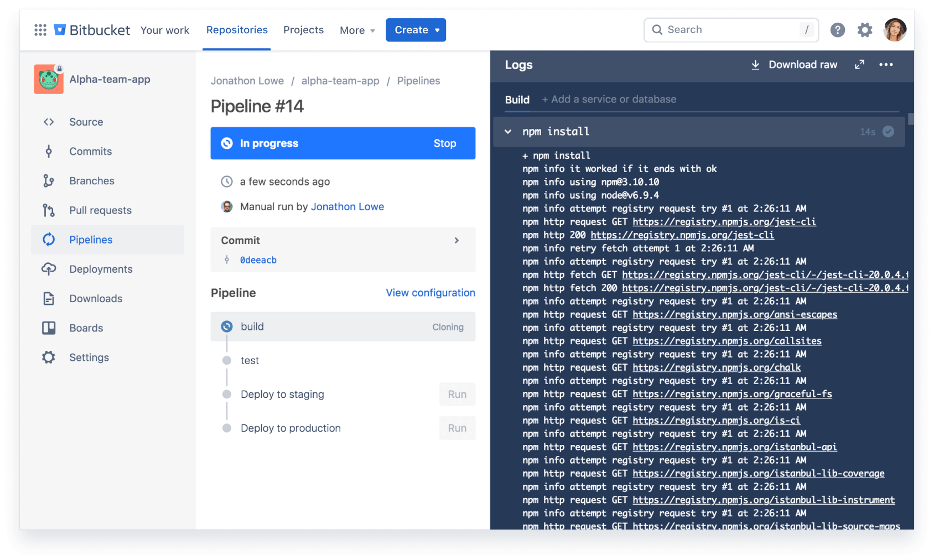Collapse the npm install log section

pyautogui.click(x=507, y=132)
